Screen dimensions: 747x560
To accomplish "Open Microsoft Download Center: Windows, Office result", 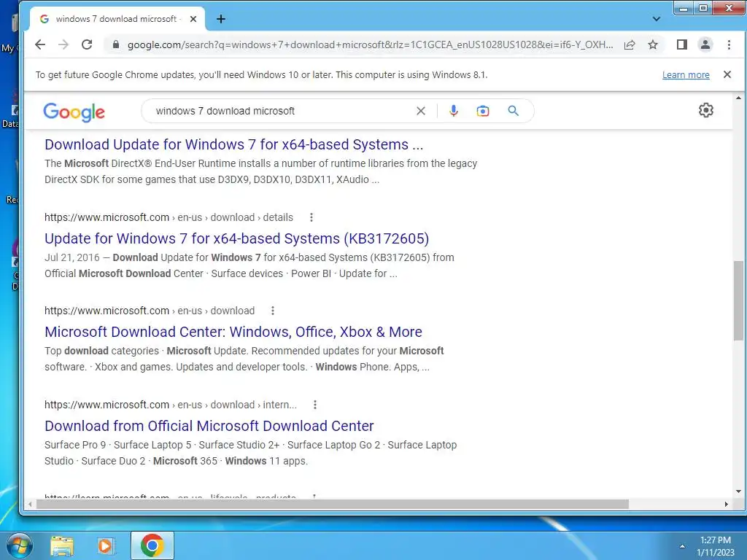I will tap(233, 332).
